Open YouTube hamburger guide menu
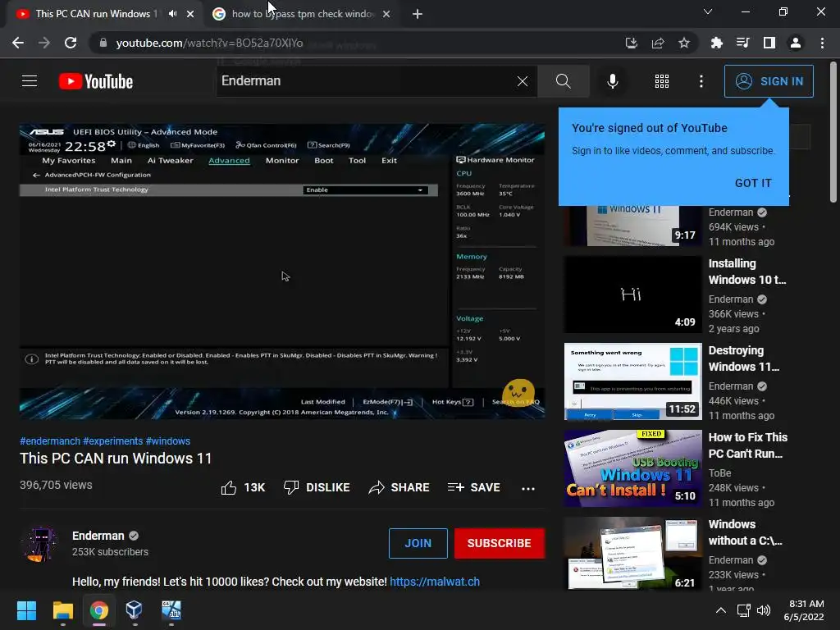840x630 pixels. (x=30, y=81)
